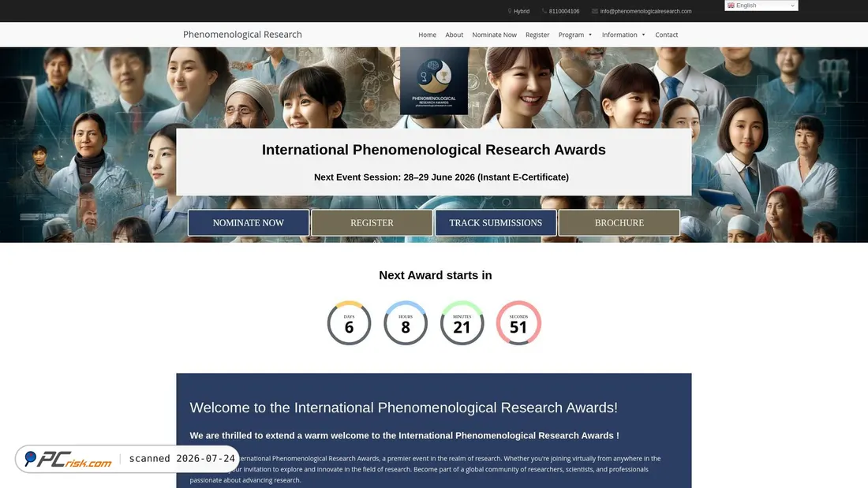This screenshot has width=868, height=488.
Task: Click the International Phenomenological Research Awards heading
Action: click(x=433, y=150)
